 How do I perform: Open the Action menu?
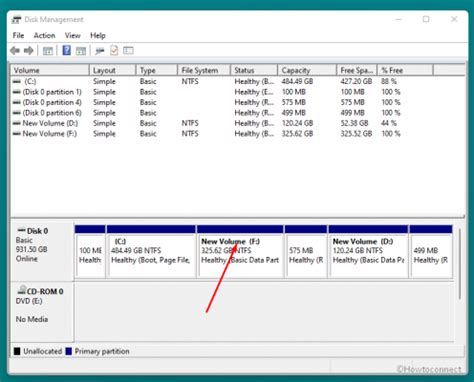pos(44,35)
